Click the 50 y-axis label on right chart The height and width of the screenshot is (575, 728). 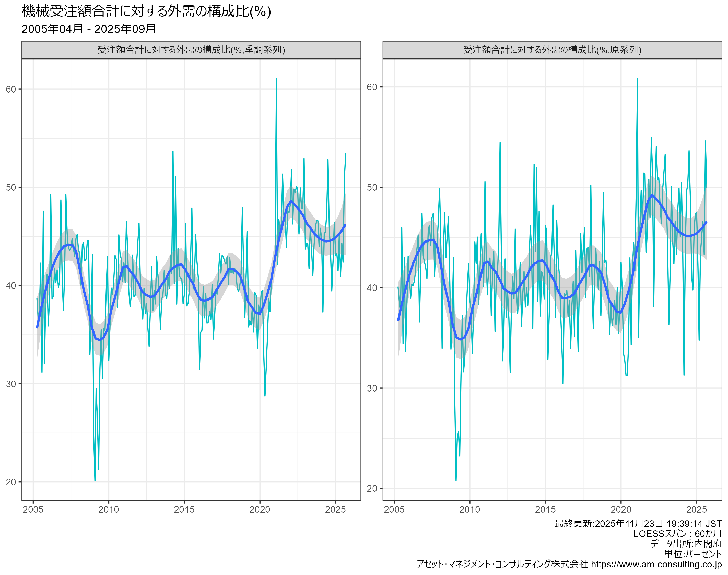372,187
